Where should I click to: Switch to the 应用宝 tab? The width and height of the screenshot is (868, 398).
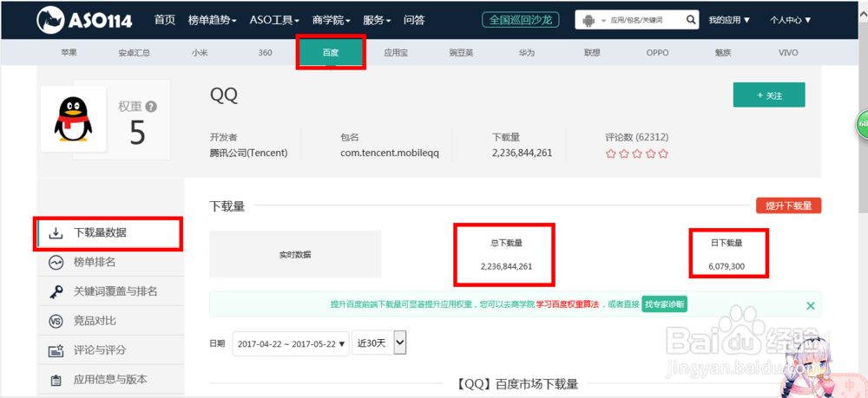396,53
